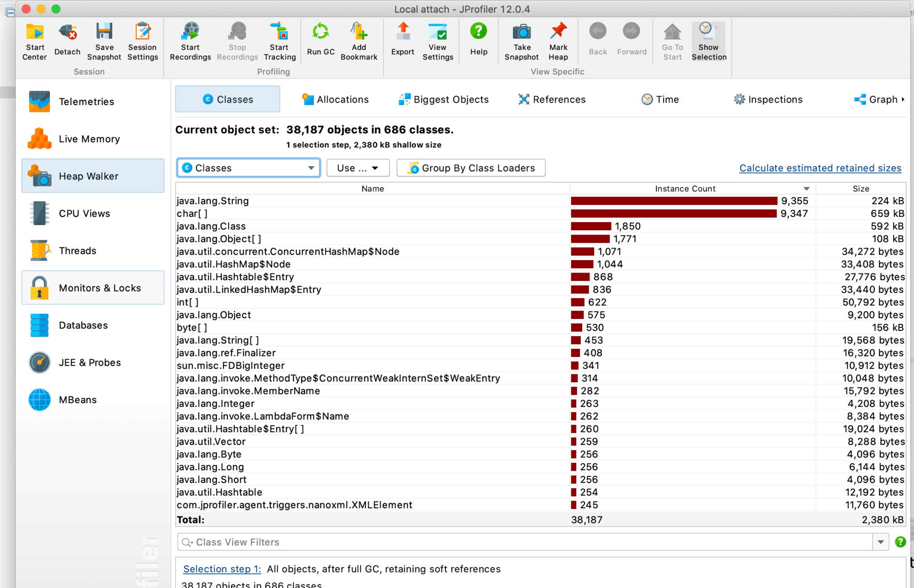Screen dimensions: 914x588
Task: Switch to CPU Views in sidebar
Action: coord(84,213)
